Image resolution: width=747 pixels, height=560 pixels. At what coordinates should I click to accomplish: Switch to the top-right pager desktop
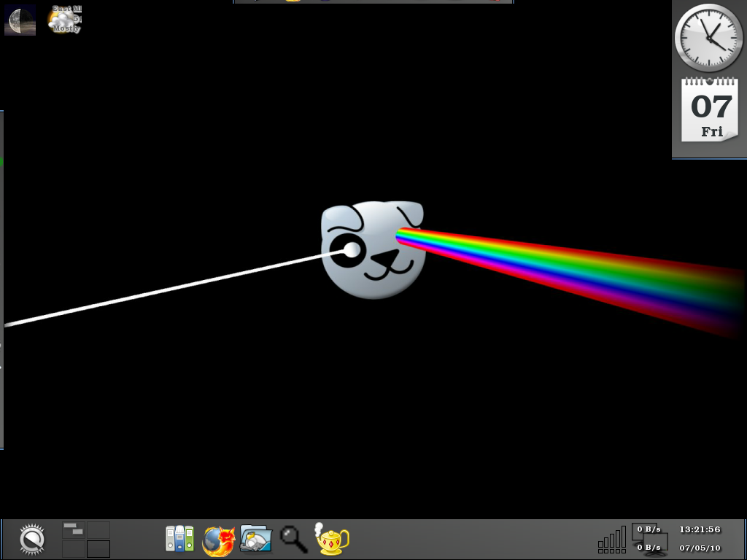coord(98,529)
